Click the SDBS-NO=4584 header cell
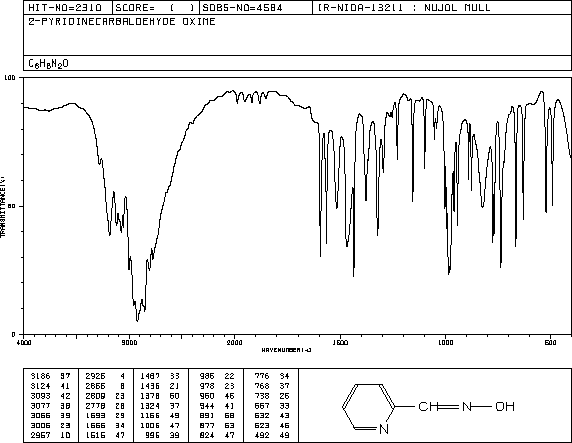The width and height of the screenshot is (572, 443). (242, 8)
